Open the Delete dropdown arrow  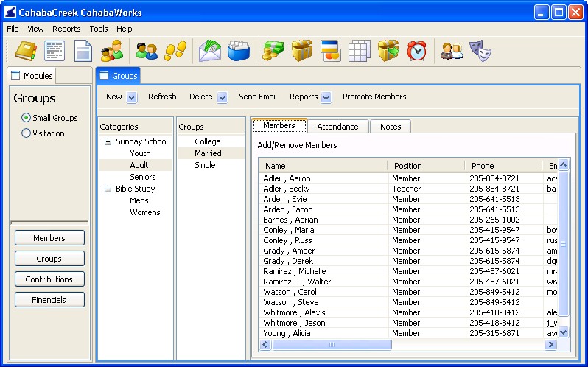point(222,97)
